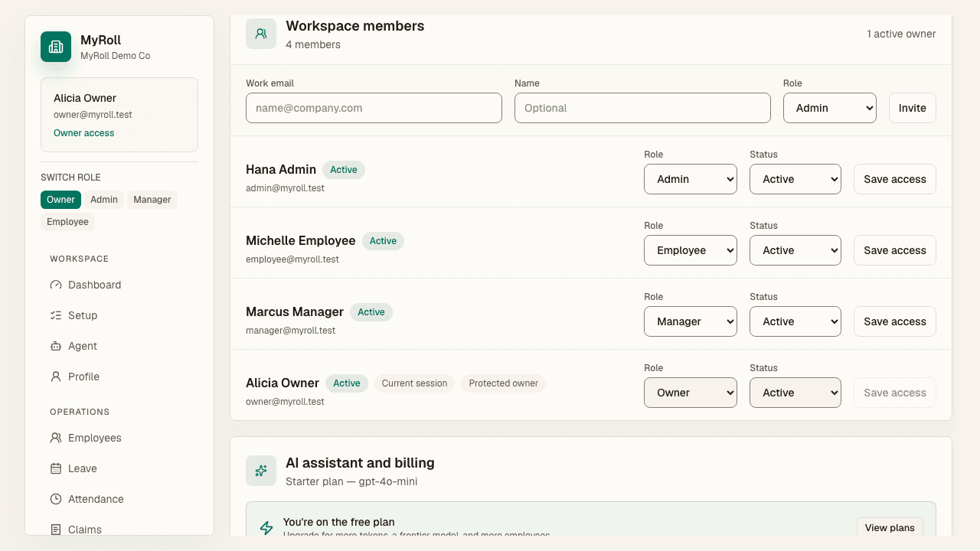Click the Agent robot icon
980x551 pixels.
[56, 346]
